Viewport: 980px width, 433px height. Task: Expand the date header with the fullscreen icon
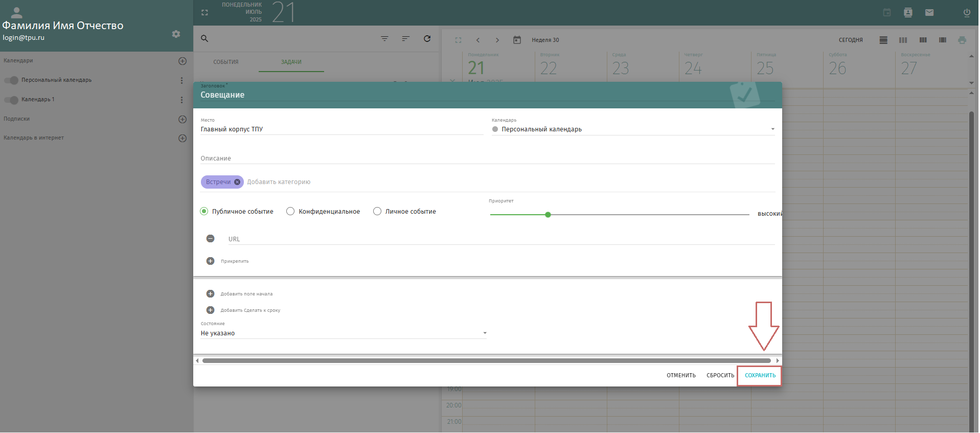[204, 13]
